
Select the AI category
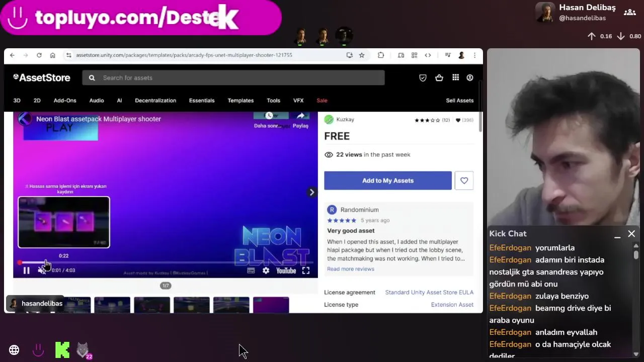pyautogui.click(x=119, y=101)
